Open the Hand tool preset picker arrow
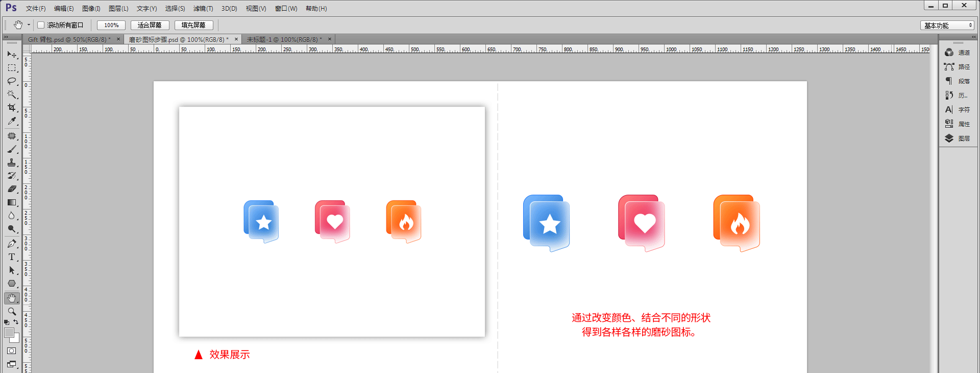The width and height of the screenshot is (980, 373). (x=29, y=25)
